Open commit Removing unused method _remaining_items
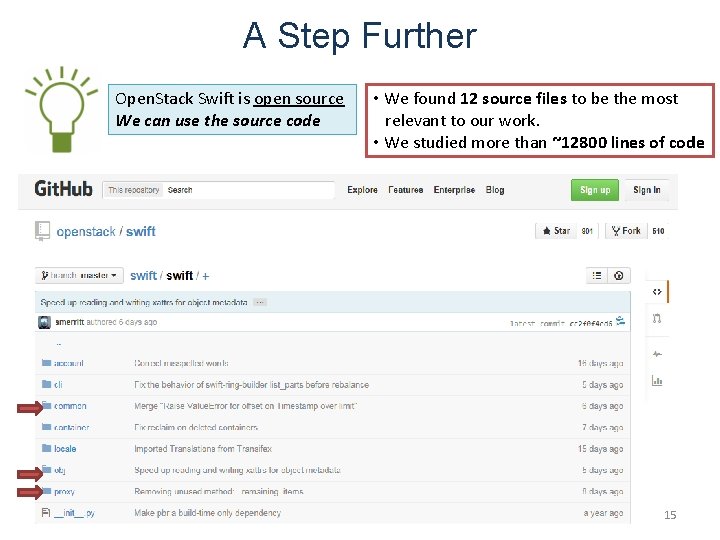 coord(219,492)
